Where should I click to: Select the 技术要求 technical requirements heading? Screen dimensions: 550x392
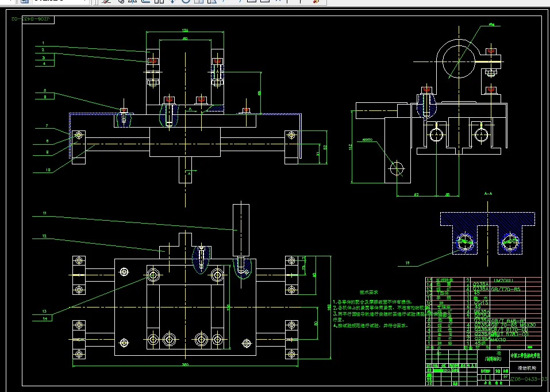point(368,292)
